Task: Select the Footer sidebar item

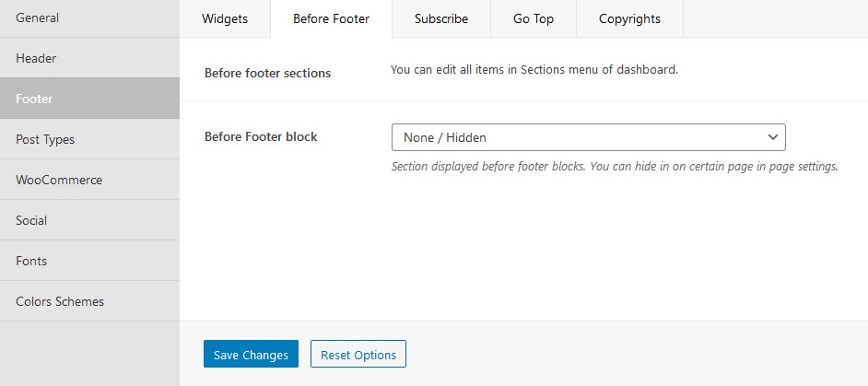Action: [89, 99]
